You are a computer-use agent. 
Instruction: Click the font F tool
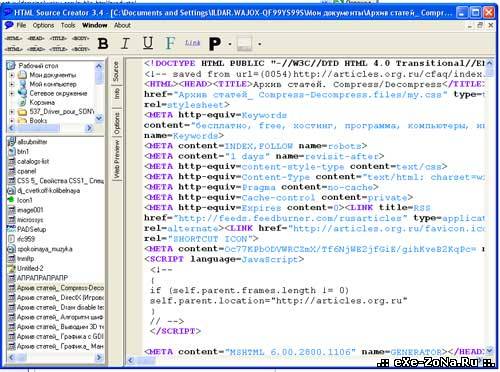170,43
